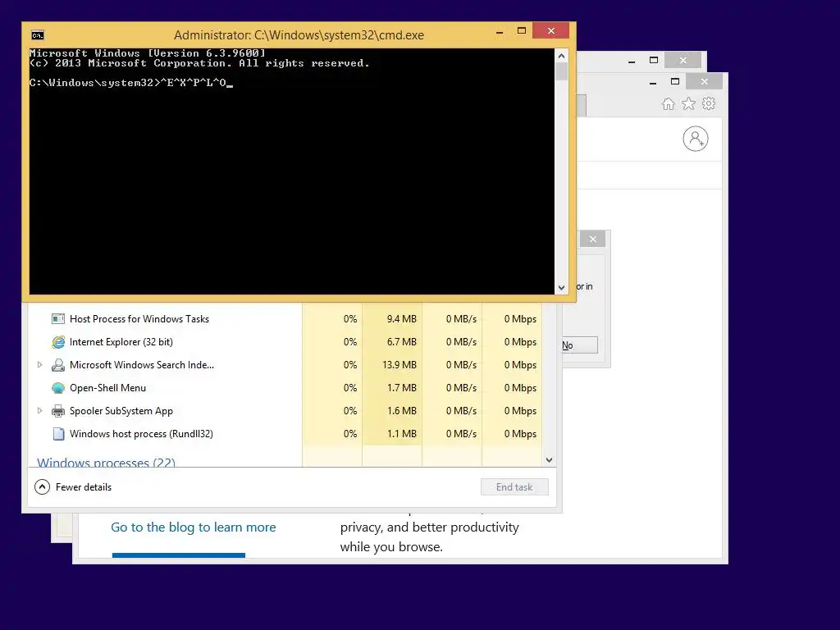This screenshot has width=840, height=630.
Task: Click the 1.7 MB memory value
Action: (402, 388)
